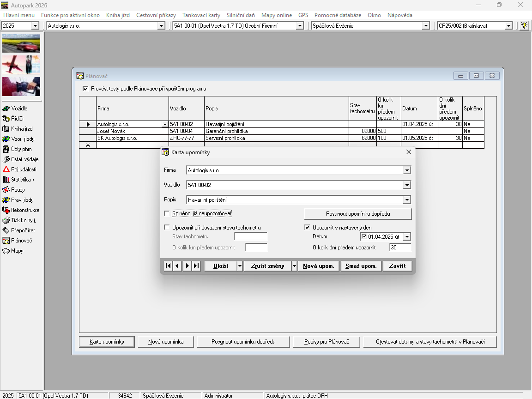Viewport: 532px width, 399px height.
Task: Expand the Firma dropdown in Karta upomínky
Action: (x=406, y=170)
